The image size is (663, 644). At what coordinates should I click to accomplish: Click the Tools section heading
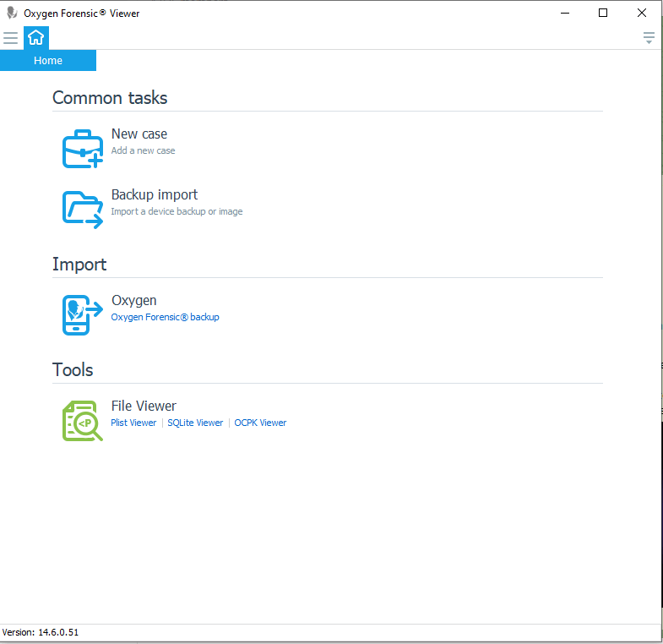point(73,370)
